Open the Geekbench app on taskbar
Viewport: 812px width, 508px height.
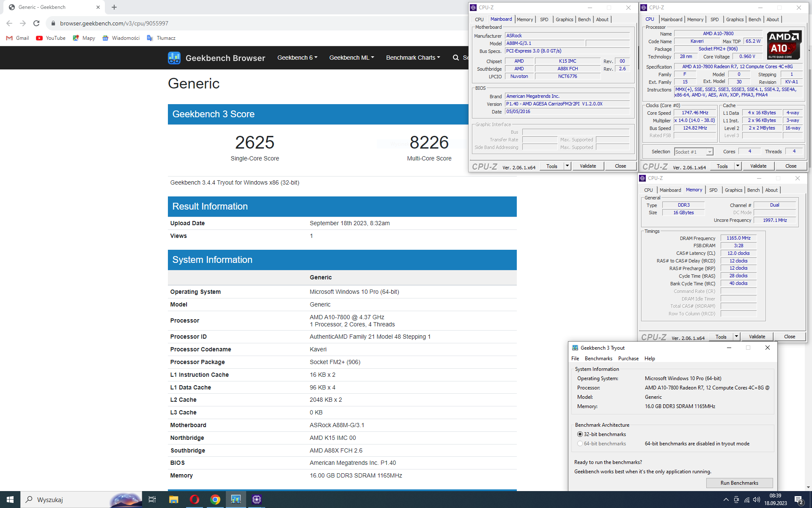(236, 500)
